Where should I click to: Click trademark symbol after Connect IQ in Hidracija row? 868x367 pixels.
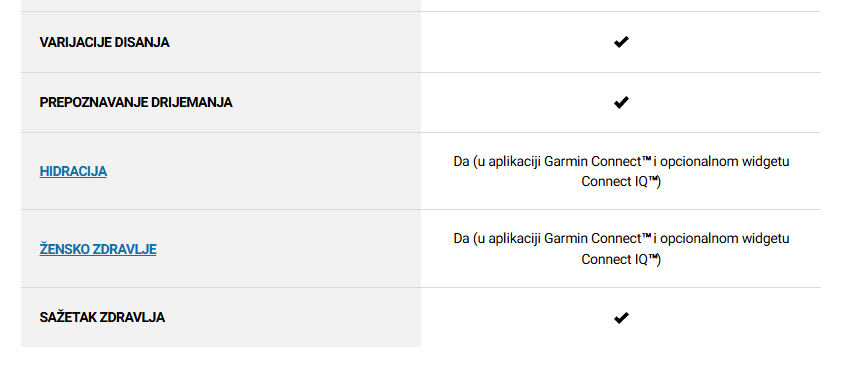pyautogui.click(x=653, y=180)
